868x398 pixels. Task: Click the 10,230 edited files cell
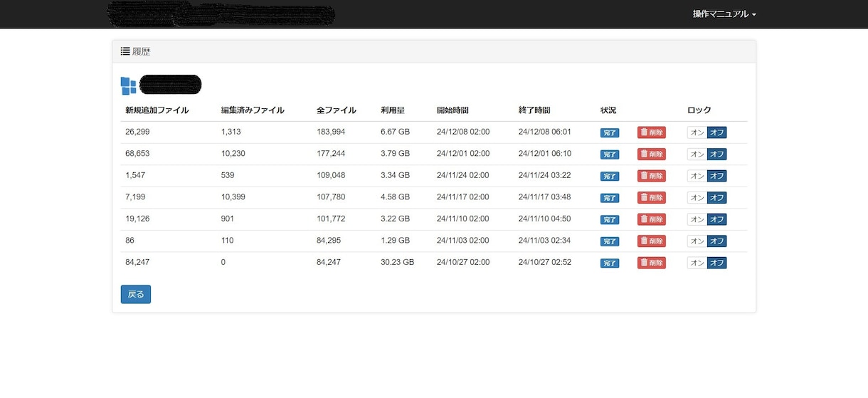(x=233, y=153)
